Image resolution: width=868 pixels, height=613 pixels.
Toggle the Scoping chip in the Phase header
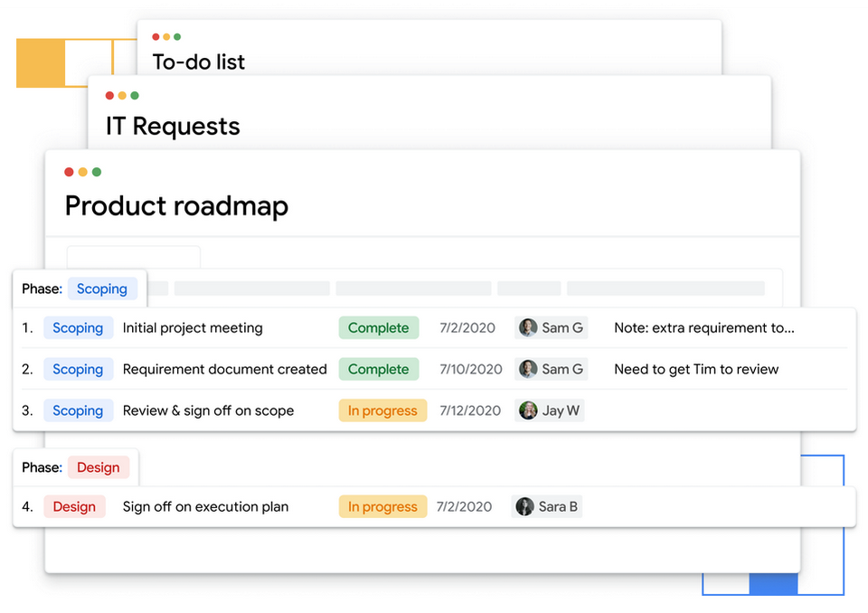coord(101,288)
